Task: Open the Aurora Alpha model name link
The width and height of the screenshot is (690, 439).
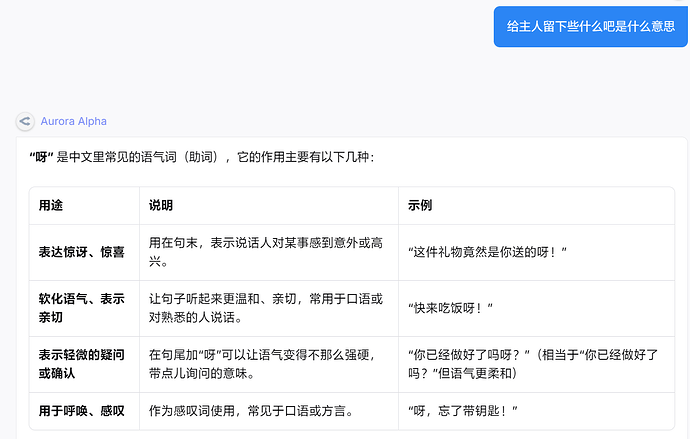Action: click(73, 121)
